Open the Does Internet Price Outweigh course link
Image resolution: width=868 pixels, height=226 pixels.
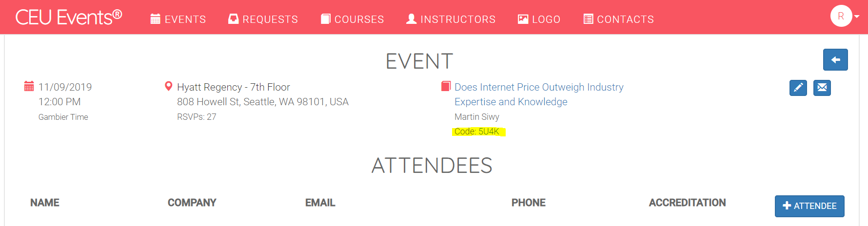tap(539, 94)
